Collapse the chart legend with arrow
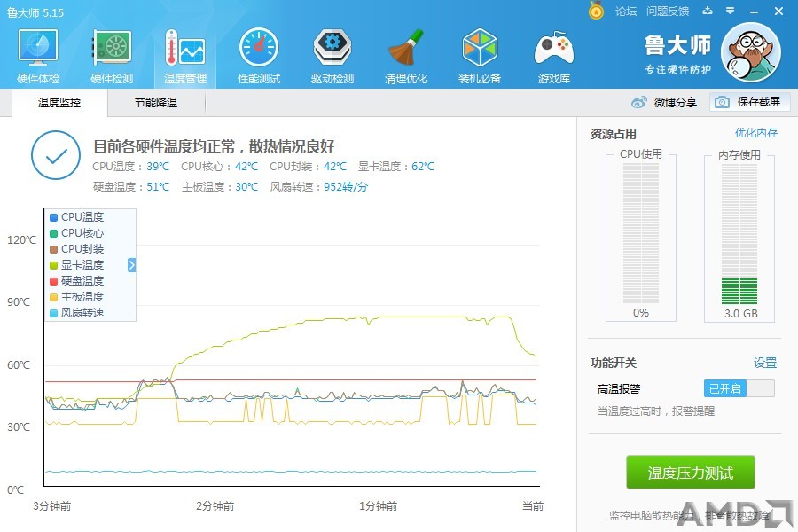The image size is (798, 532). click(x=132, y=265)
